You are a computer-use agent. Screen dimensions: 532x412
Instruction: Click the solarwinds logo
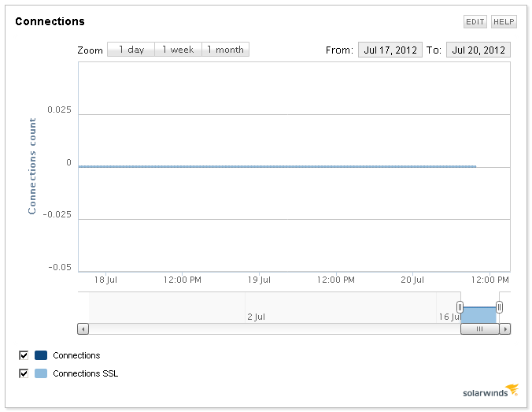pos(490,391)
